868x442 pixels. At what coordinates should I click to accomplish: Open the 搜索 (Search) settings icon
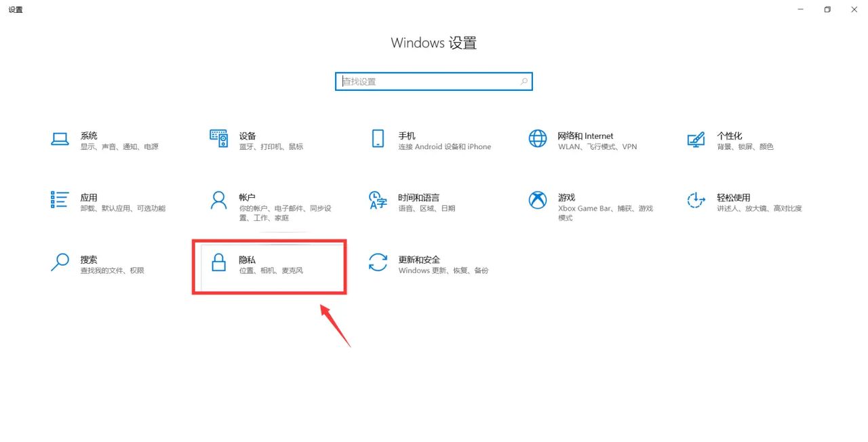(x=60, y=262)
